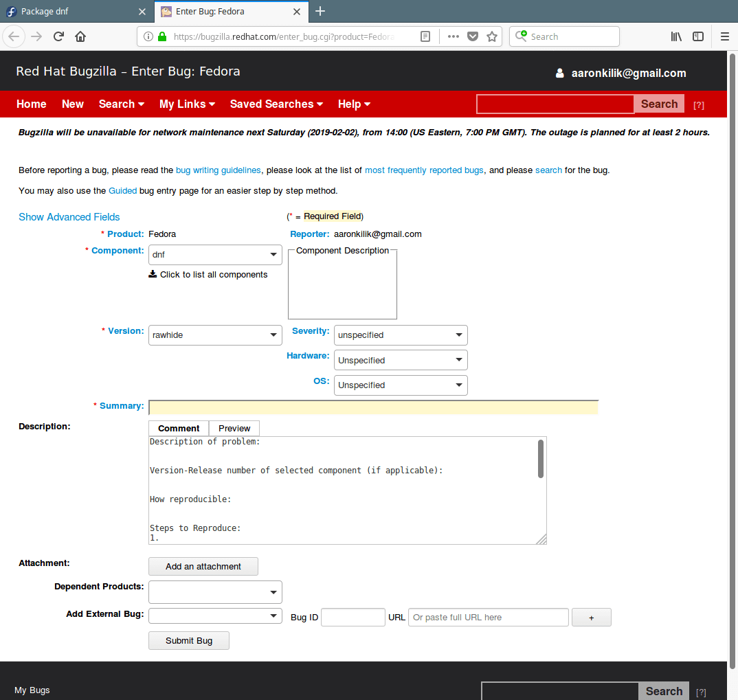Screen dimensions: 738x700
Task: Focus the Summary input field
Action: click(373, 407)
